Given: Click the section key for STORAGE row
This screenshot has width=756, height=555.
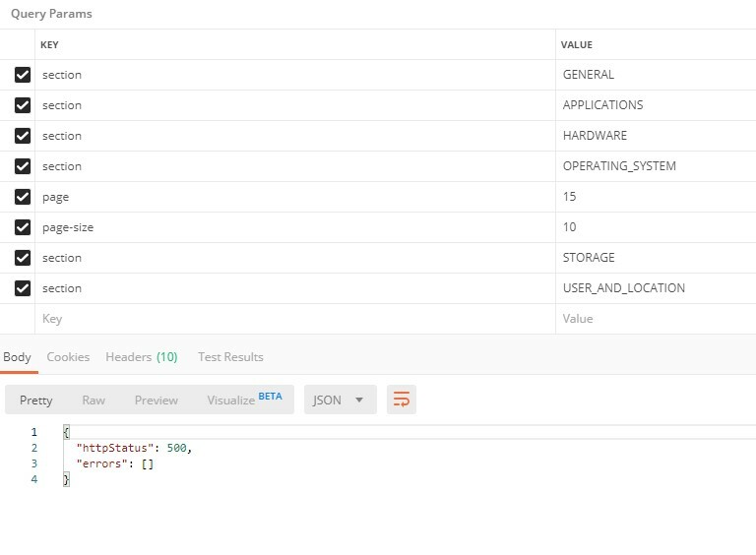Looking at the screenshot, I should click(295, 258).
